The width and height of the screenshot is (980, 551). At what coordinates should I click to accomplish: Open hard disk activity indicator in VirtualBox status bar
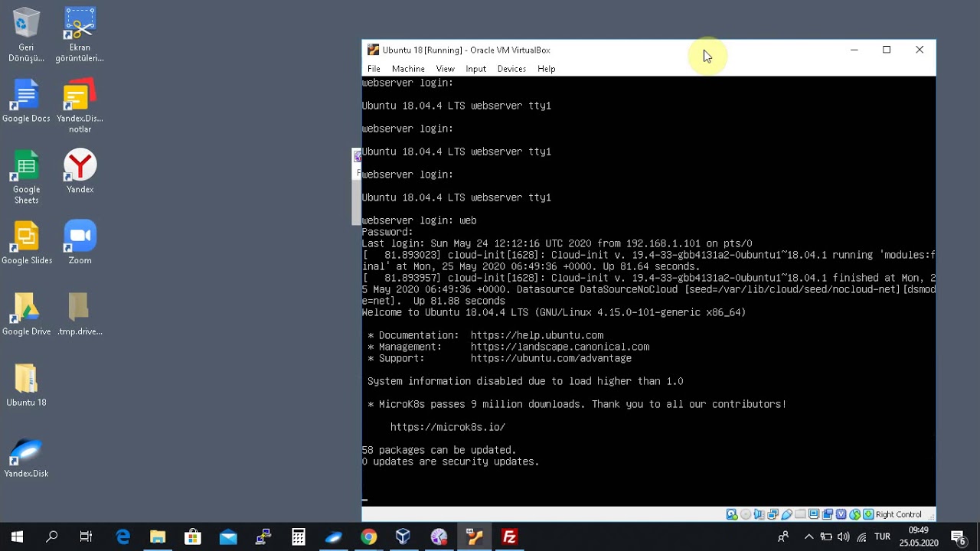(x=732, y=514)
